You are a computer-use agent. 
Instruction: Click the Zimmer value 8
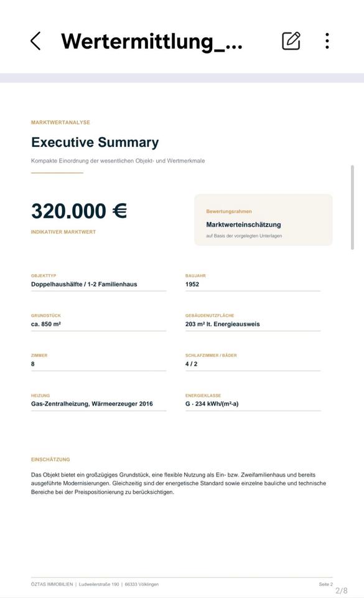click(33, 364)
